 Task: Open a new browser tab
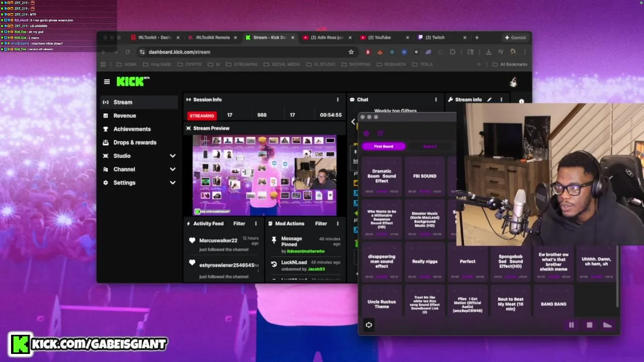[477, 37]
